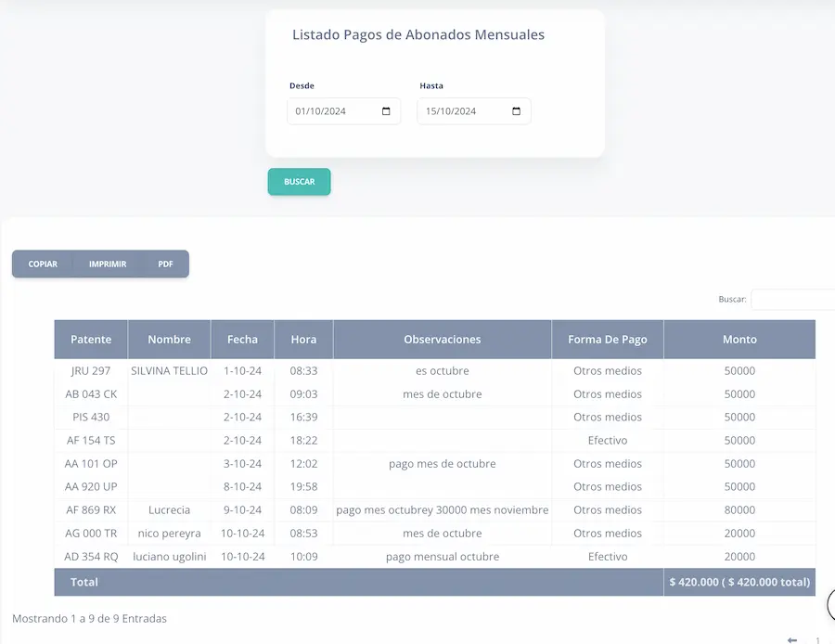
Task: Sort table by the Nombre column header
Action: coord(169,340)
